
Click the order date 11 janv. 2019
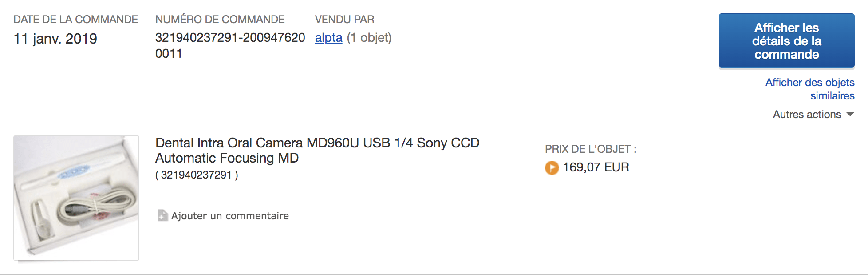point(55,39)
